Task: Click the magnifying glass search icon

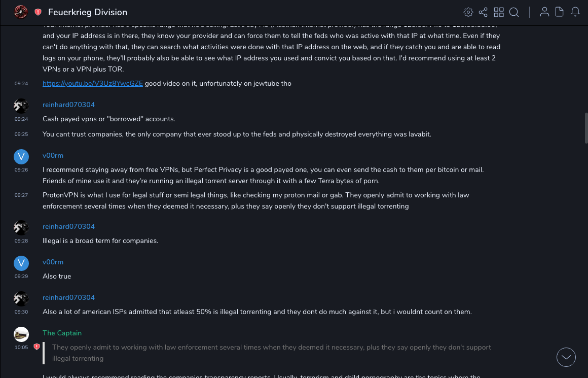Action: coord(514,12)
